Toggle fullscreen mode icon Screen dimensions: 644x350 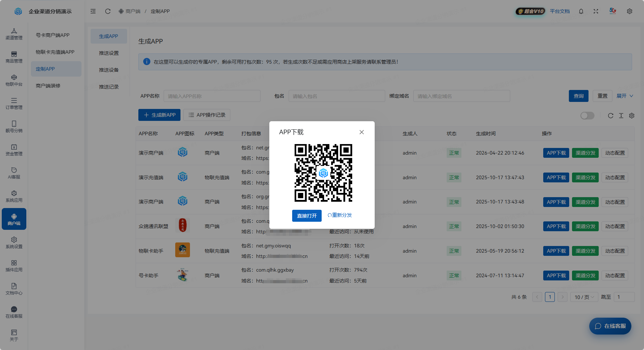pos(596,11)
